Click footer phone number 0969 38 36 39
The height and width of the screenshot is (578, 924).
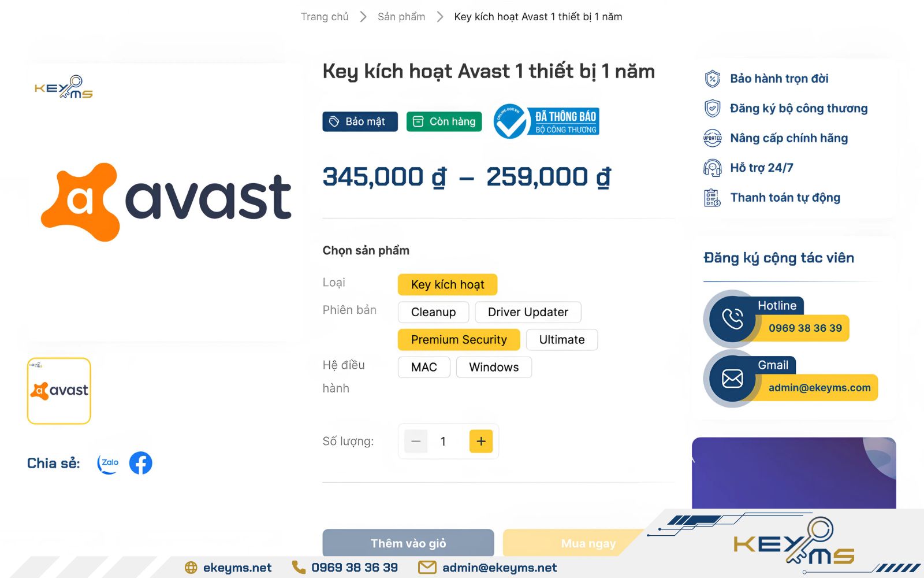coord(355,568)
